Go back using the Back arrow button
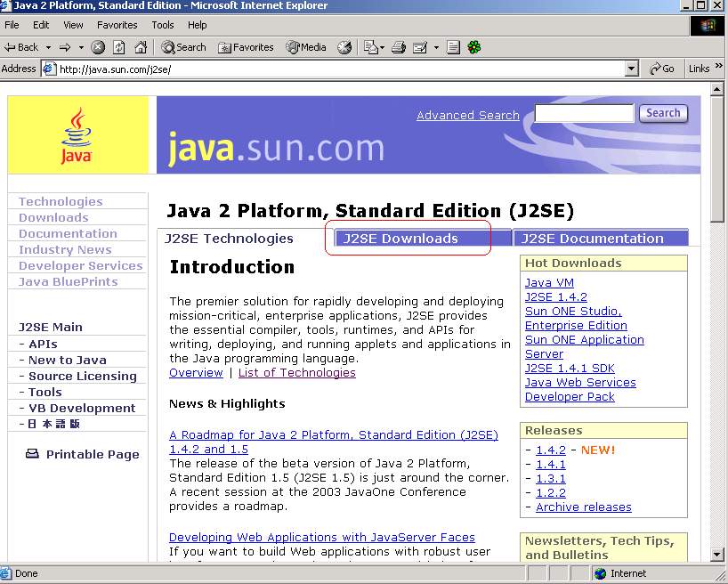The width and height of the screenshot is (728, 584). point(21,47)
